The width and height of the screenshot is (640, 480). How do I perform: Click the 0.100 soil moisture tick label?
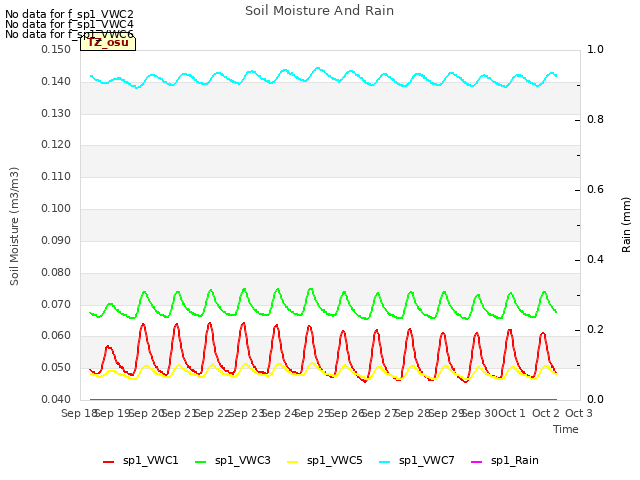[x=56, y=208]
